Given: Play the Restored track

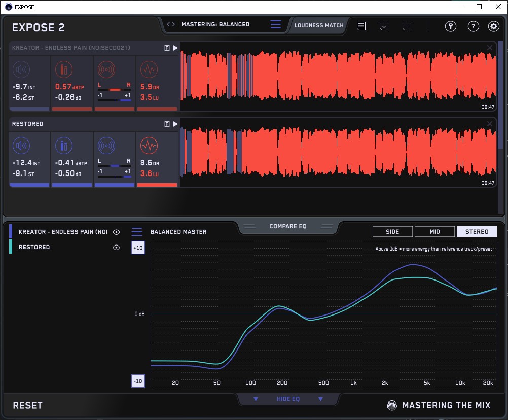Looking at the screenshot, I should (175, 124).
